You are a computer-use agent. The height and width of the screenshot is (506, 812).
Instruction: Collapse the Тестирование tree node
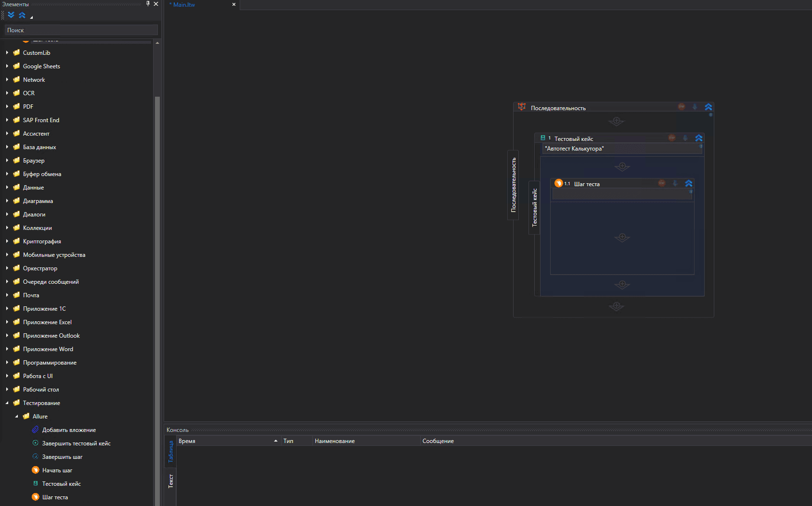coord(7,403)
